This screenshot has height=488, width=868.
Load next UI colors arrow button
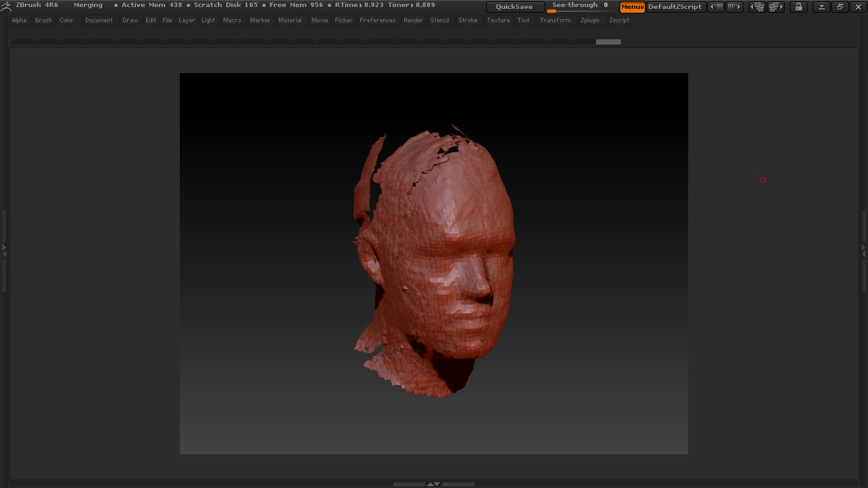pyautogui.click(x=735, y=7)
